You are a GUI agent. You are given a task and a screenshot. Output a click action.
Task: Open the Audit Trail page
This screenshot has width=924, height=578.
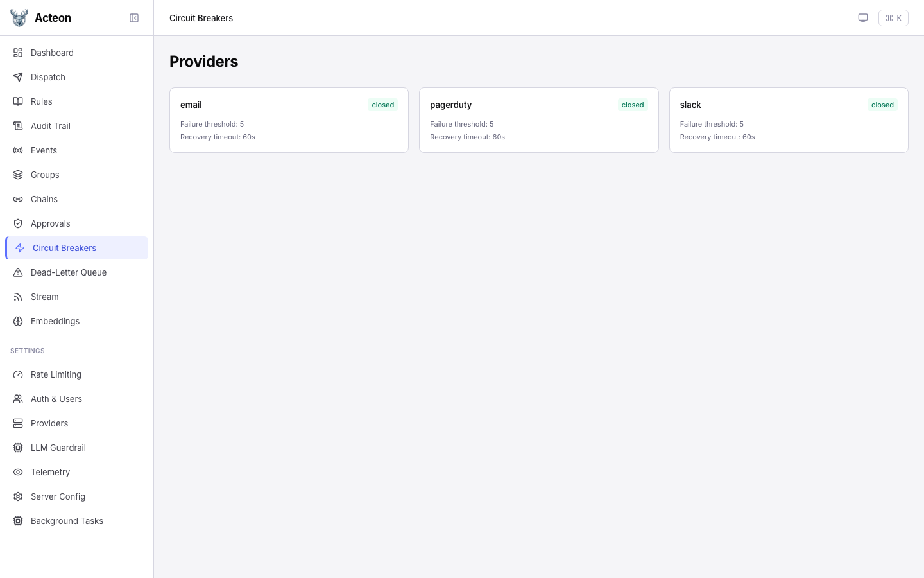(x=51, y=126)
